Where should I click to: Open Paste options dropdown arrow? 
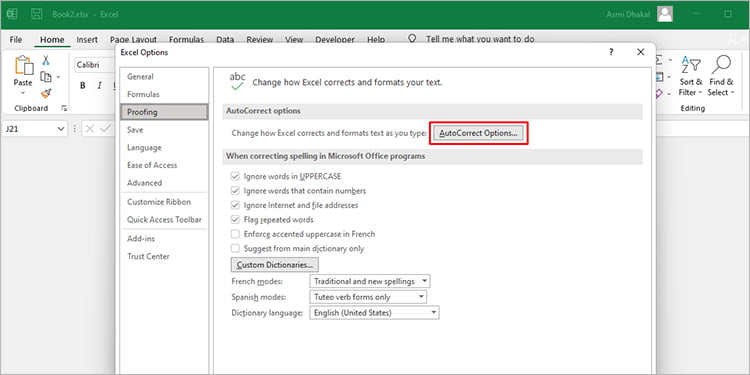pyautogui.click(x=23, y=92)
